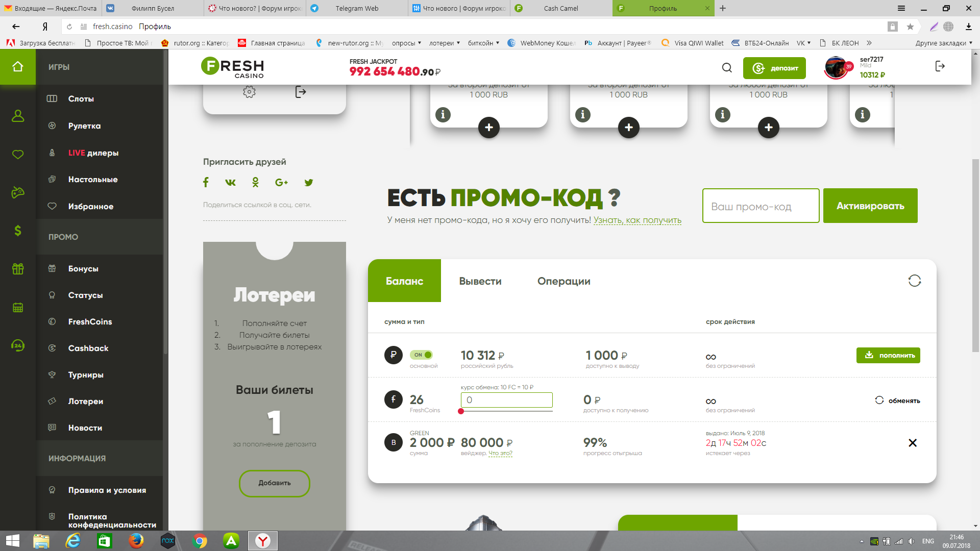This screenshot has height=551, width=980.
Task: Share via the VK icon
Action: pos(230,182)
